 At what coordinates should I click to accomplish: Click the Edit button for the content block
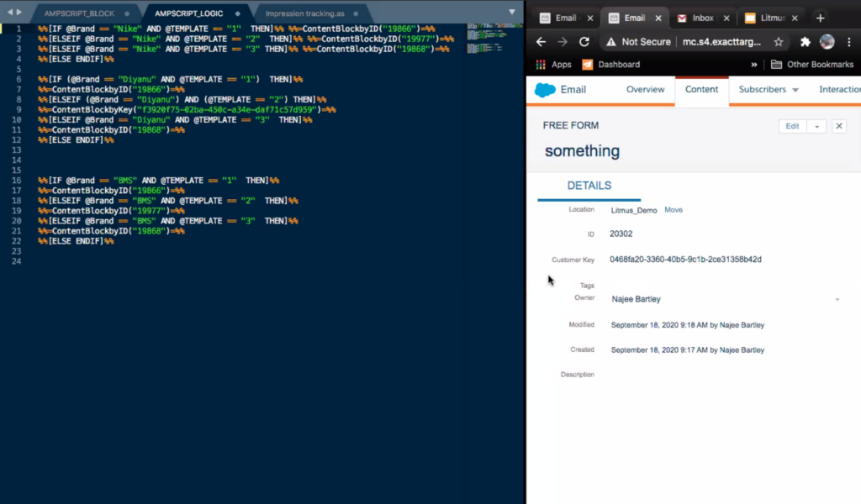tap(792, 126)
